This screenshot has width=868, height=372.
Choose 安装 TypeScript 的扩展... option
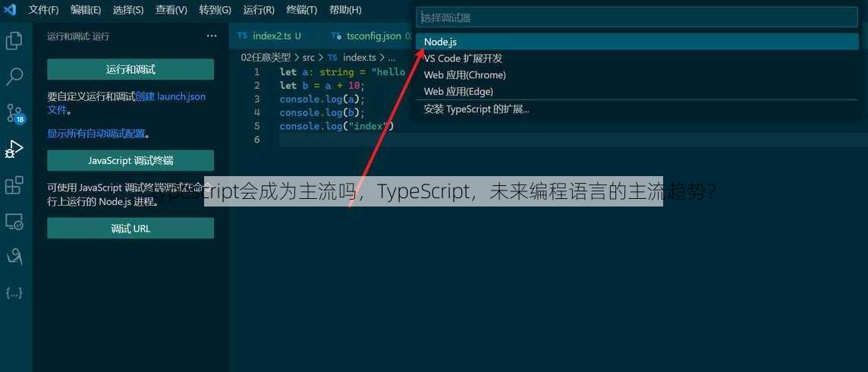click(x=637, y=109)
